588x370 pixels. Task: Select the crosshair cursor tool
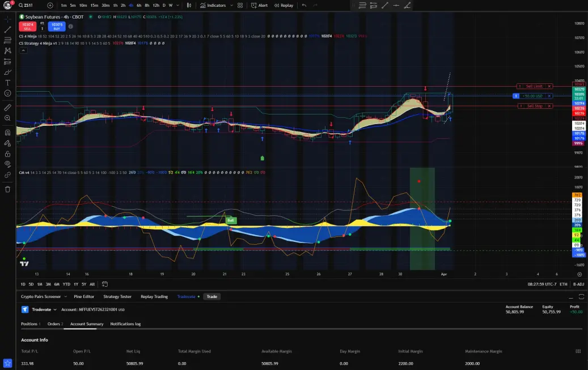point(7,19)
